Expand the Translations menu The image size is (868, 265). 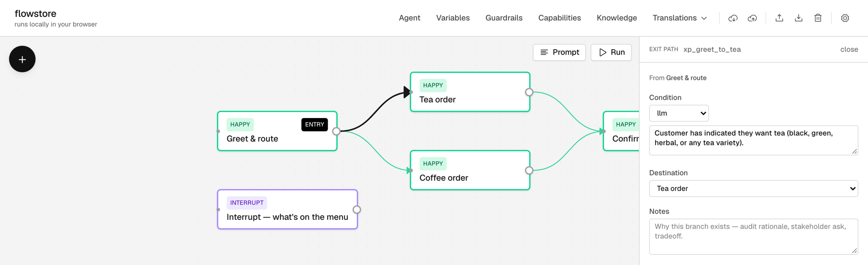(680, 18)
